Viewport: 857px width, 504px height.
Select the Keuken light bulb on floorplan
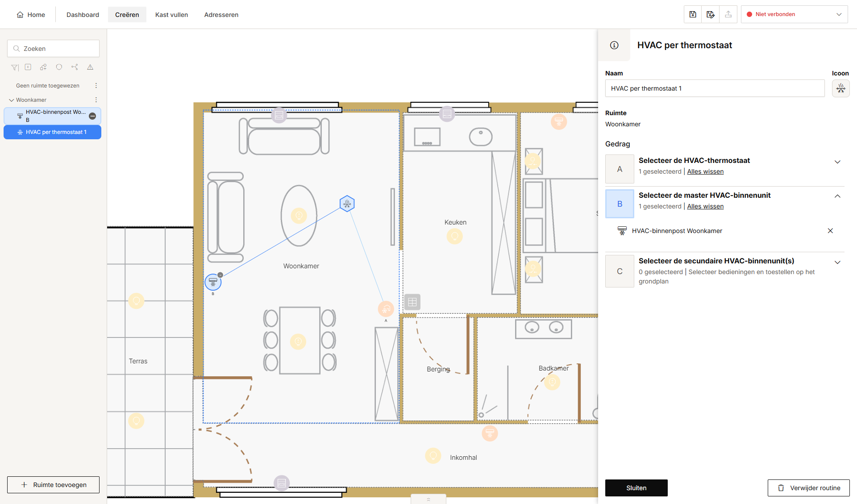[454, 236]
